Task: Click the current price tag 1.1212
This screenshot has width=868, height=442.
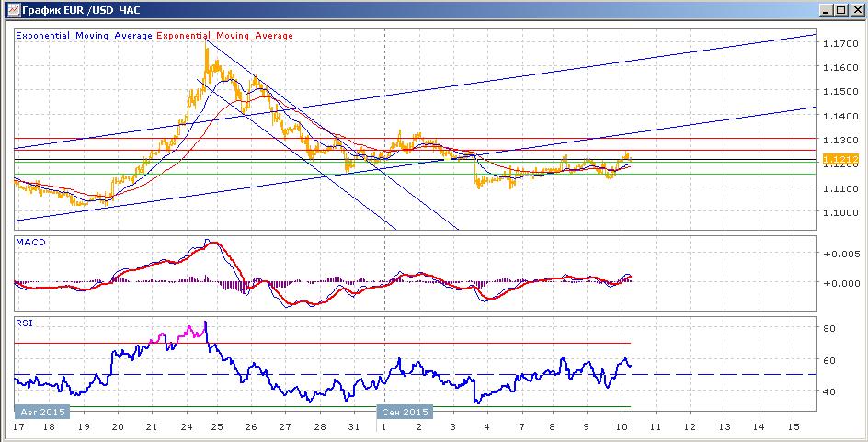Action: [x=840, y=160]
